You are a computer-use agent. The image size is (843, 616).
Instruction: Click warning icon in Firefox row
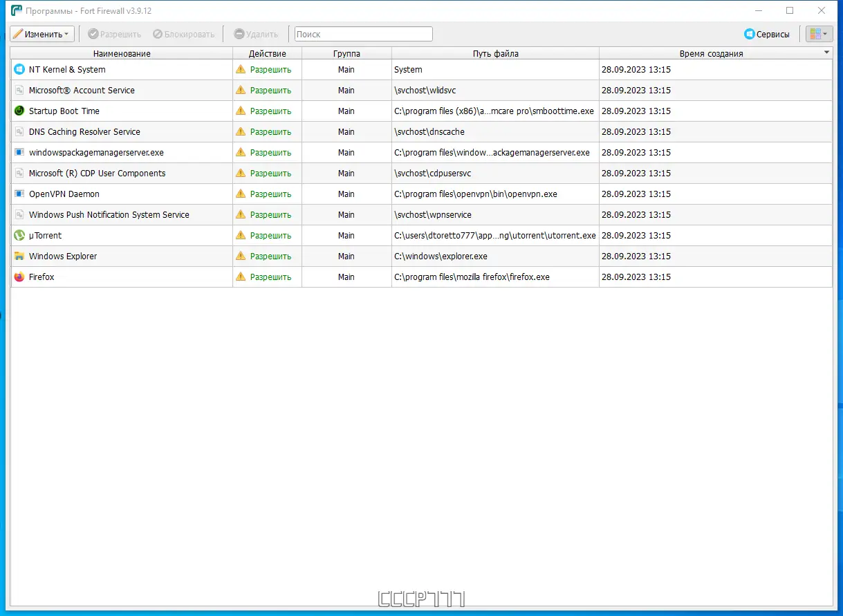coord(241,277)
